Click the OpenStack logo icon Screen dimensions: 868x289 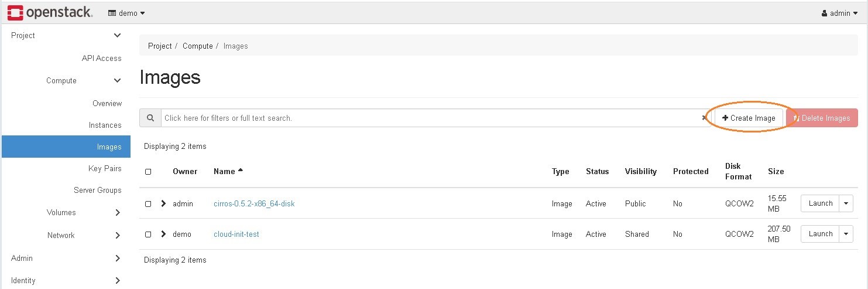(15, 12)
